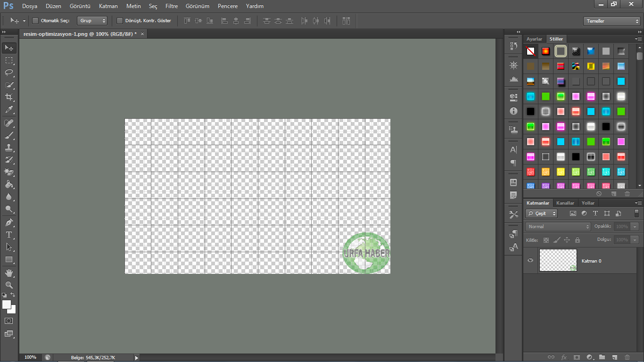This screenshot has height=362, width=644.
Task: Switch to the Ayarlar panel tab
Action: coord(534,39)
